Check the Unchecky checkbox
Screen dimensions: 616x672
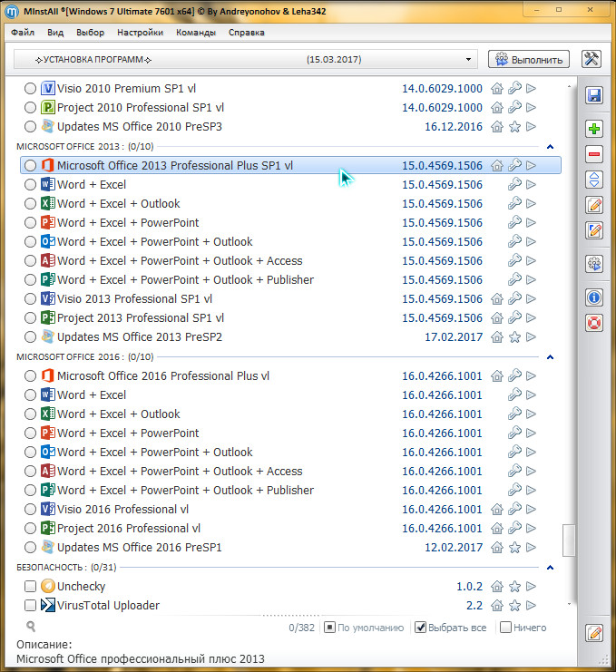[x=30, y=586]
